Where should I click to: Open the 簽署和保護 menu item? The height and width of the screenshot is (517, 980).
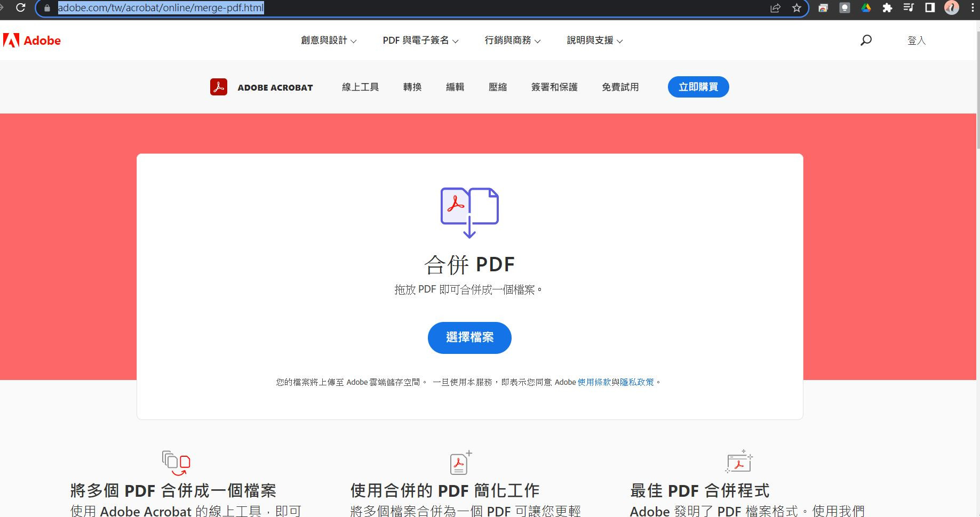pos(554,87)
